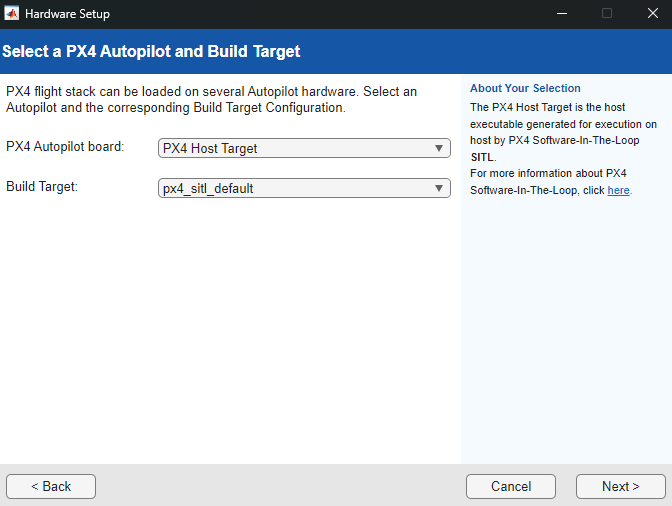Open the PX4 Autopilot board dropdown
Screen dimensions: 672x506
click(x=304, y=148)
